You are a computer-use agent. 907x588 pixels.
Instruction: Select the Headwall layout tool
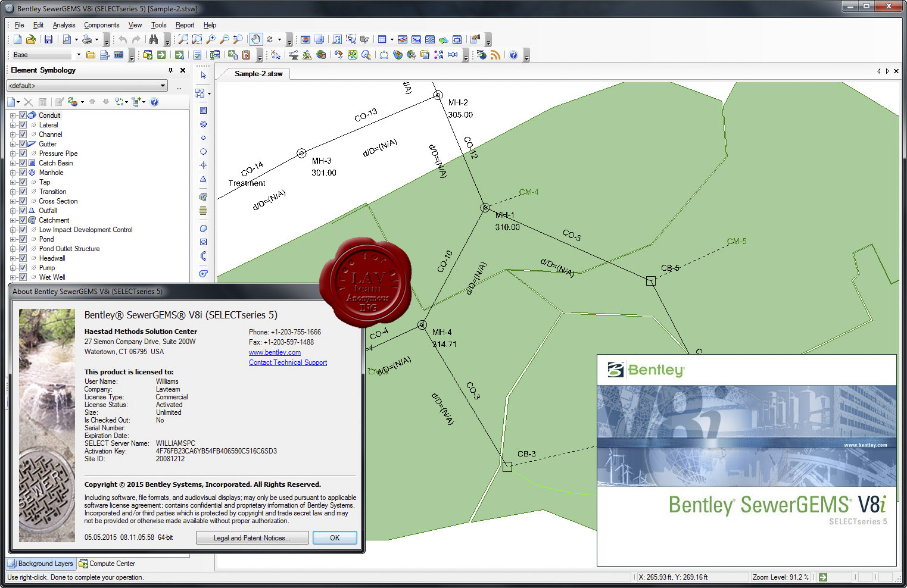click(203, 256)
